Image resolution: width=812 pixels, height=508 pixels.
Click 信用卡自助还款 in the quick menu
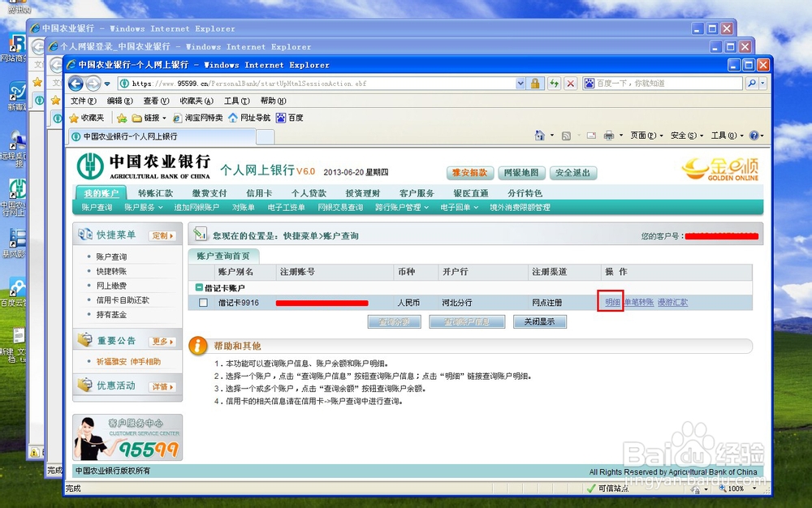click(123, 300)
